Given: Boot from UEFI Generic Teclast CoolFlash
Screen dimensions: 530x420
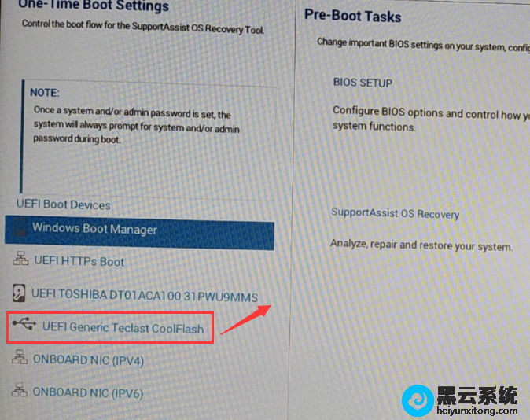Looking at the screenshot, I should click(123, 328).
